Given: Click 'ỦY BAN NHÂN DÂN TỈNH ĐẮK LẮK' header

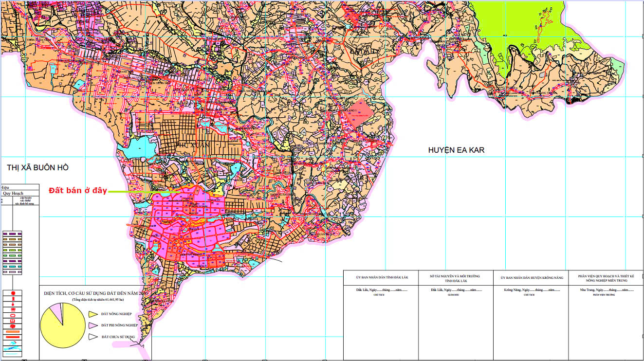Looking at the screenshot, I should [381, 277].
